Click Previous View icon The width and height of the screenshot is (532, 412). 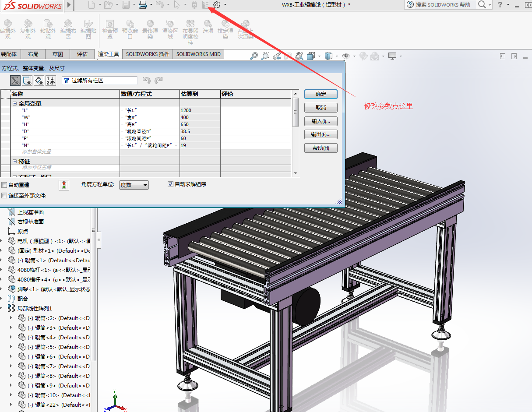tap(277, 56)
